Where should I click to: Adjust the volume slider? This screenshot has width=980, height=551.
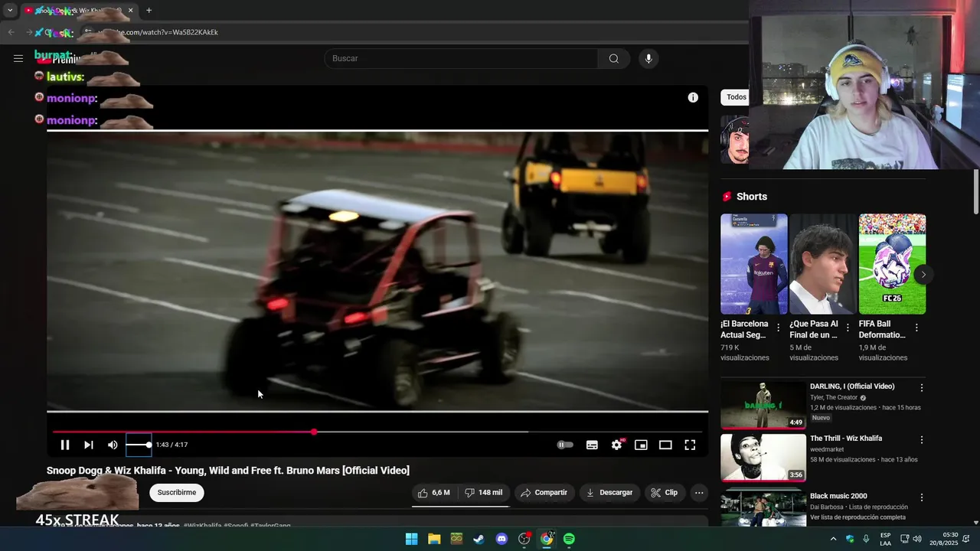click(x=139, y=445)
